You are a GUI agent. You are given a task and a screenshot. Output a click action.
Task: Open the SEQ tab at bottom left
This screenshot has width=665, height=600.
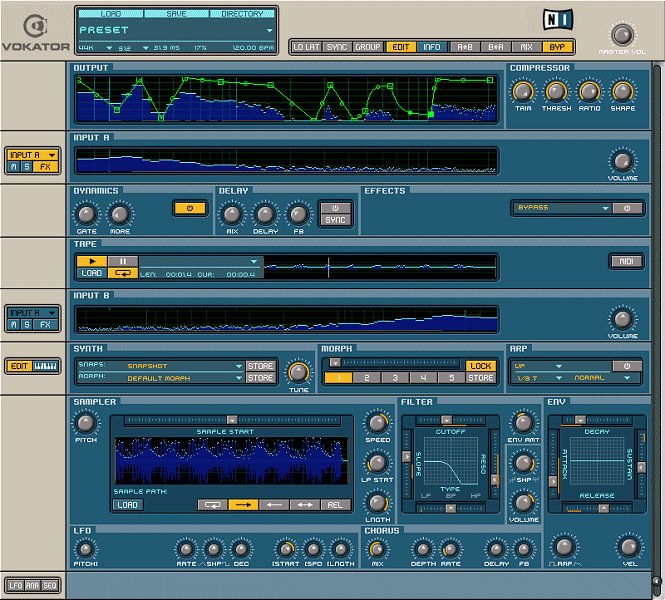tap(50, 586)
